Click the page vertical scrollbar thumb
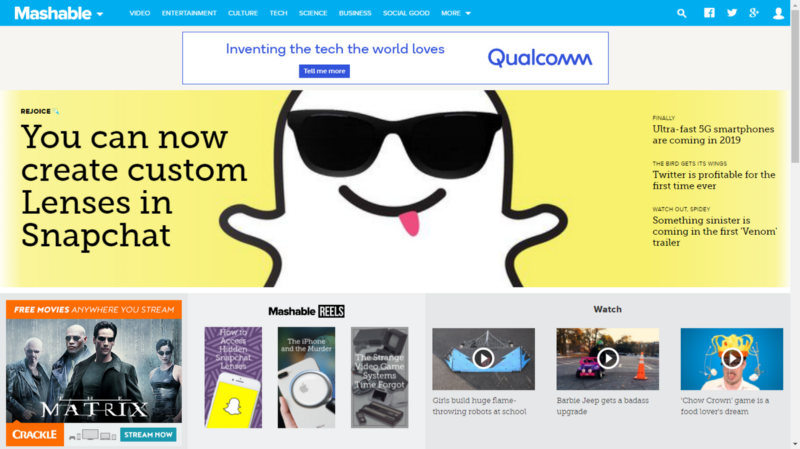Screen dimensions: 800x449 point(795,87)
